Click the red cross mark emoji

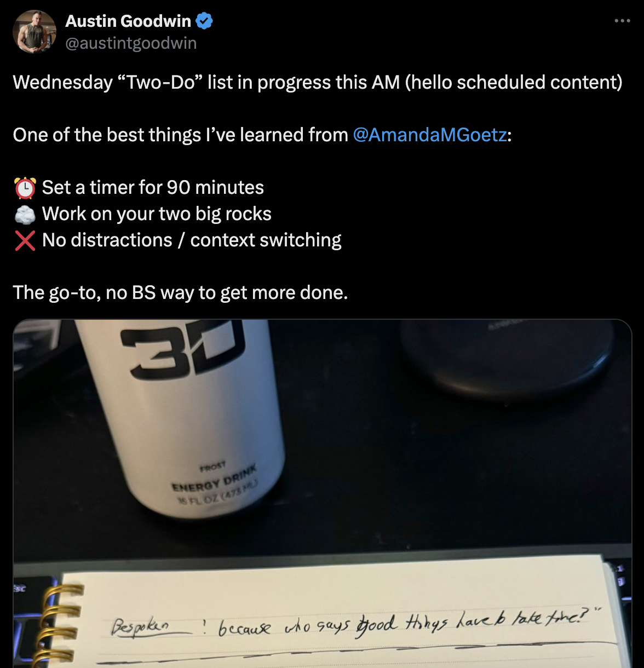click(25, 240)
